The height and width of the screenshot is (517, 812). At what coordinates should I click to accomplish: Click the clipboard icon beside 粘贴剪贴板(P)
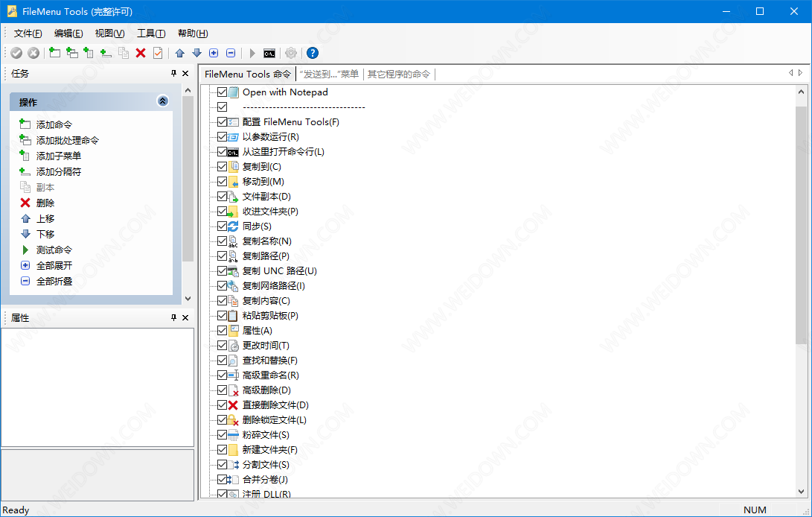coord(234,316)
